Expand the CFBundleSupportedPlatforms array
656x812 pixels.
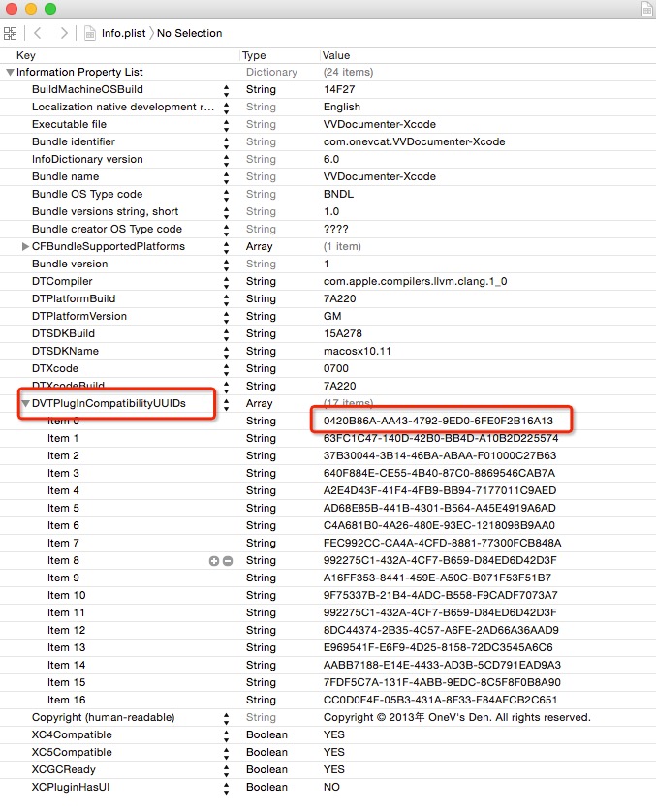(25, 246)
